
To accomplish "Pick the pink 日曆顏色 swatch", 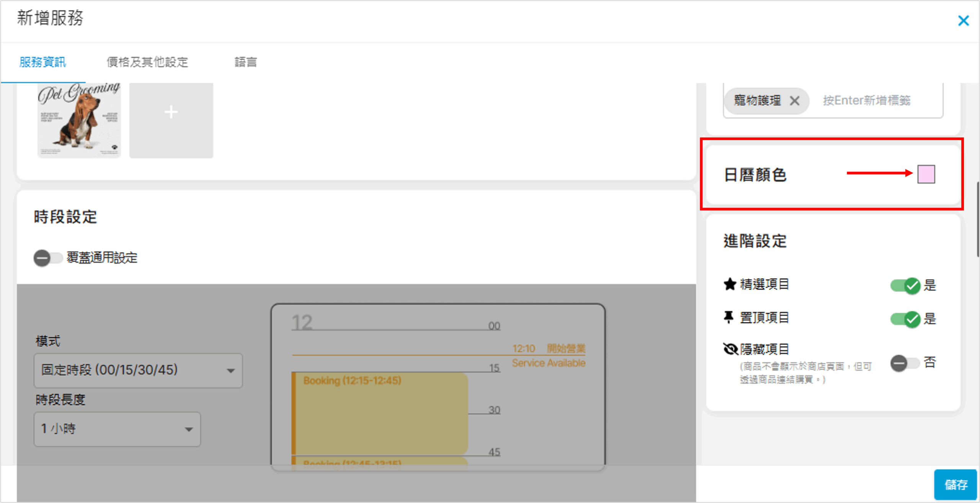I will 926,174.
